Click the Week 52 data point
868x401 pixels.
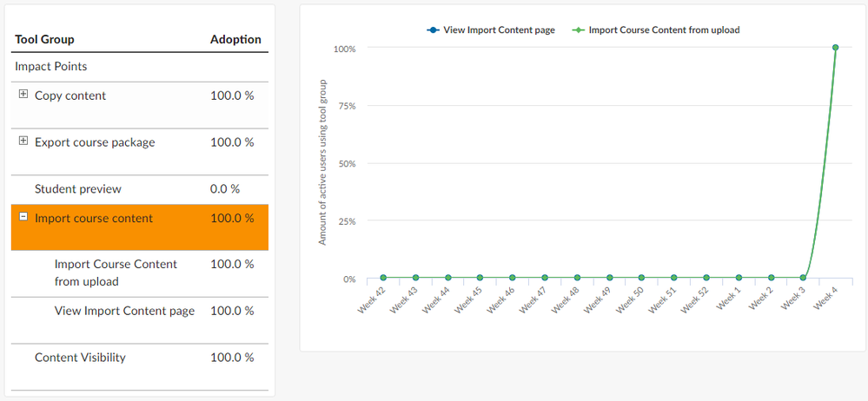[x=706, y=278]
